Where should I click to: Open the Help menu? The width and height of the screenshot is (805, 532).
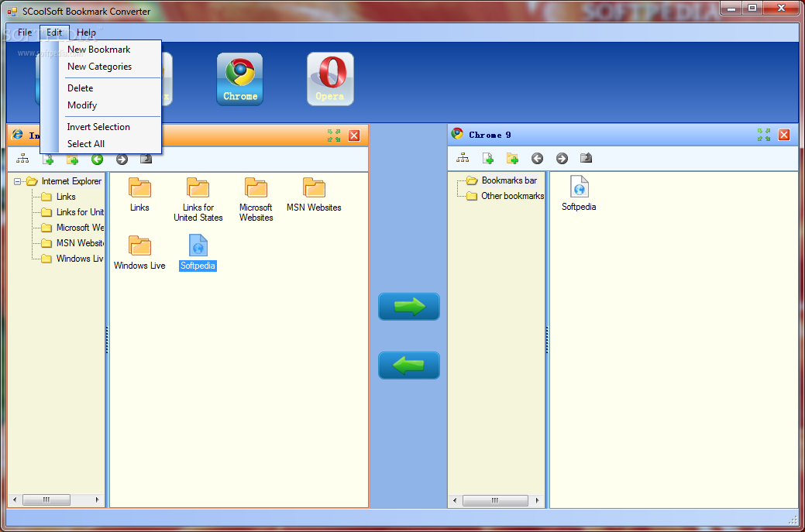[x=86, y=33]
